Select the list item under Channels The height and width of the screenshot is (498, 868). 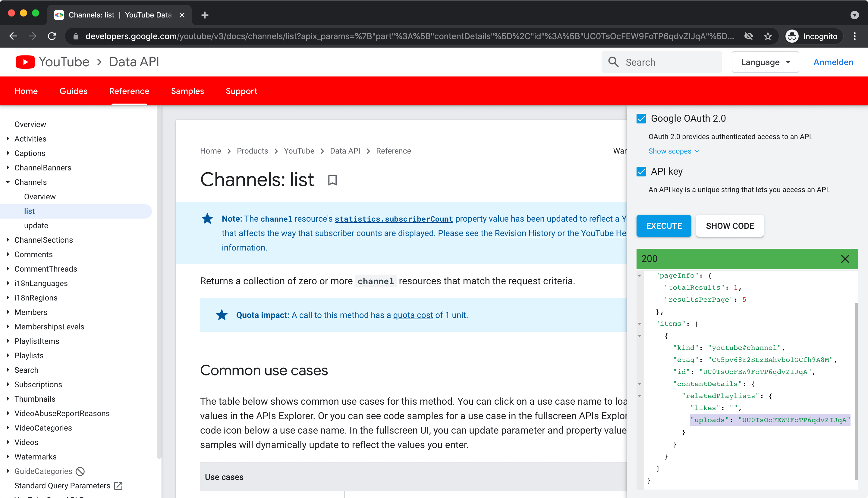(76, 211)
